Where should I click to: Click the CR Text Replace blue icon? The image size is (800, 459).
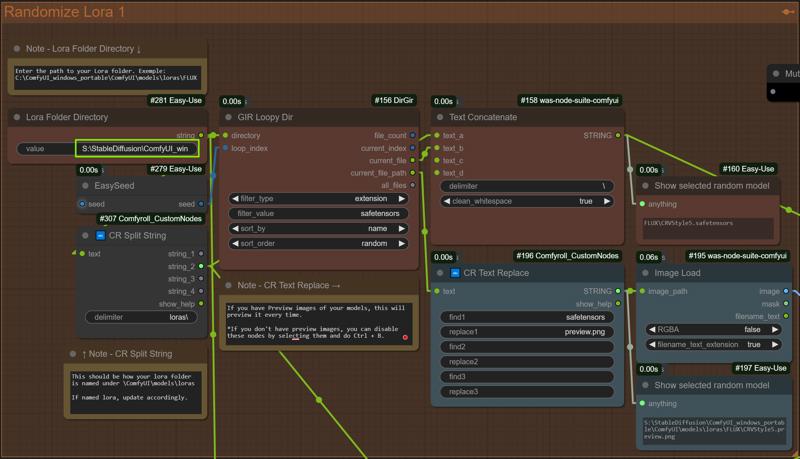coord(455,273)
